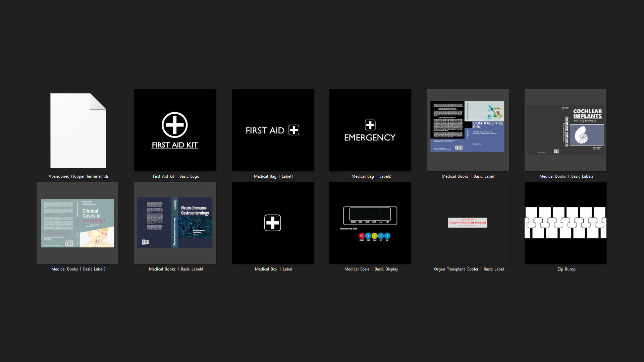Select the Cochlear Implants book cover thumbnail
Screen dimensions: 644x362
point(565,130)
